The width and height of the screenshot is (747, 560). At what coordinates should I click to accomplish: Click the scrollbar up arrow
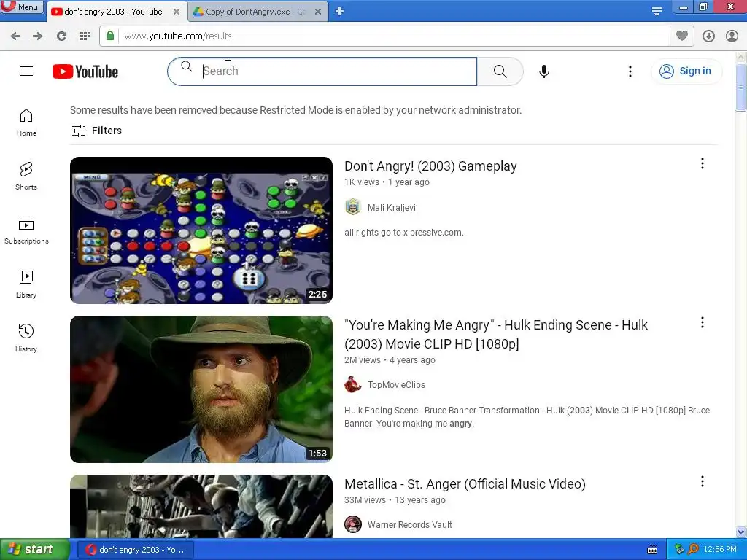coord(740,57)
